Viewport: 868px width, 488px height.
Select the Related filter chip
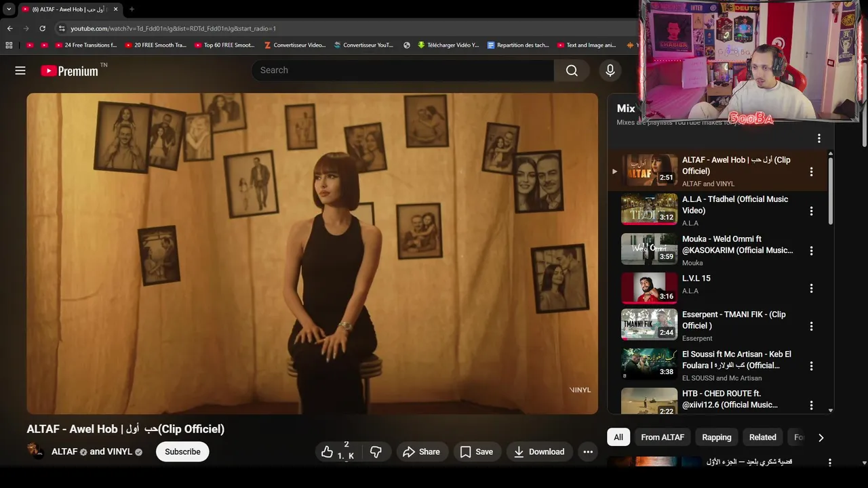[x=763, y=437]
